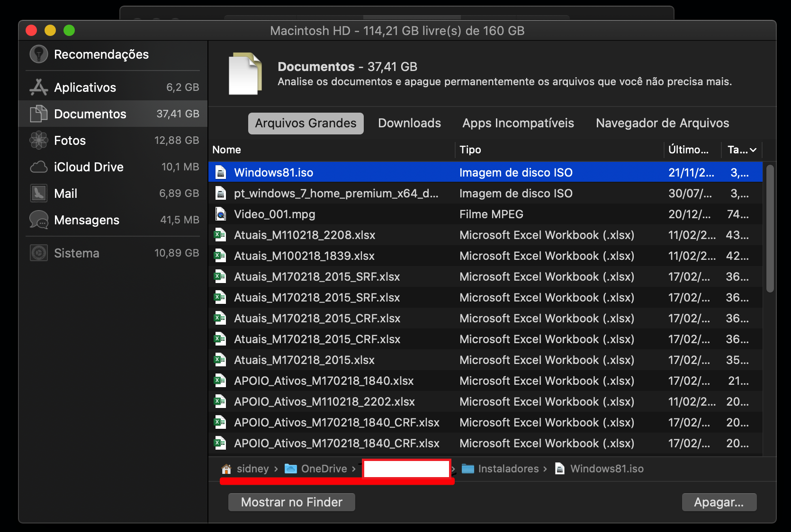Switch to the Downloads tab

pos(409,123)
